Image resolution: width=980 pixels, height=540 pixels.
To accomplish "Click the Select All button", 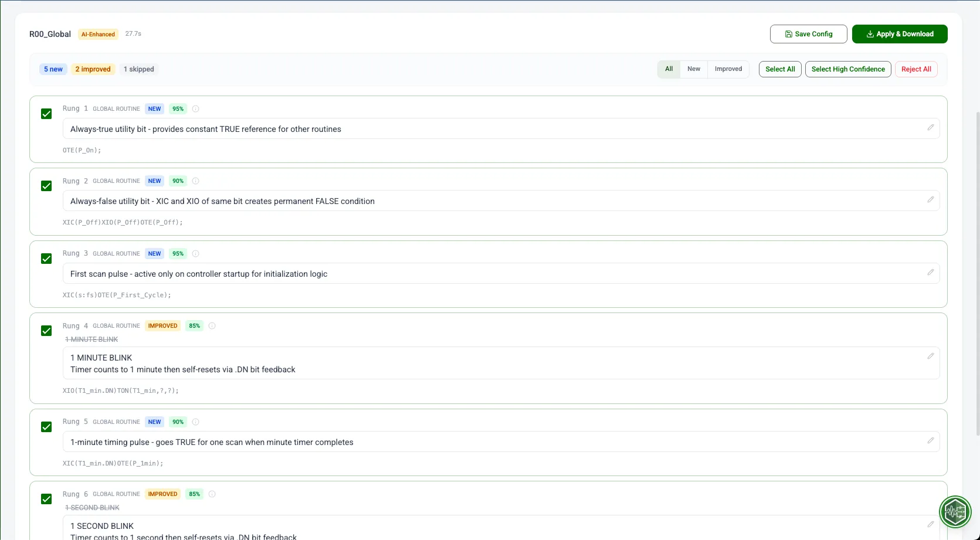I will pos(780,69).
